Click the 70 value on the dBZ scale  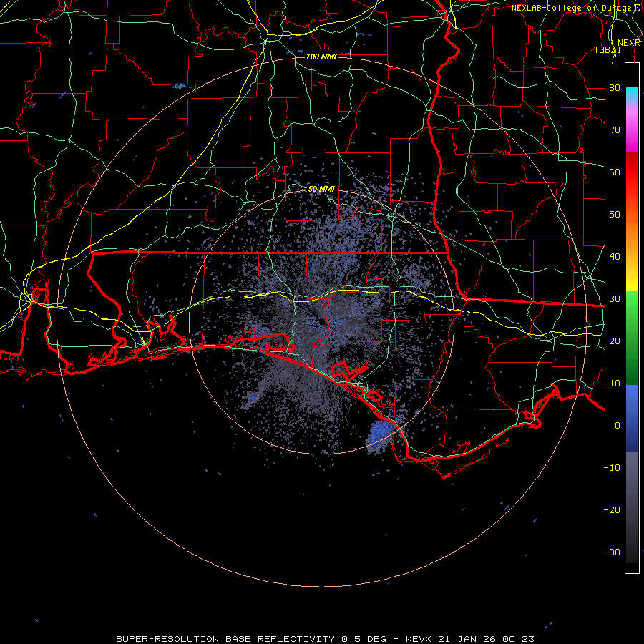click(615, 130)
